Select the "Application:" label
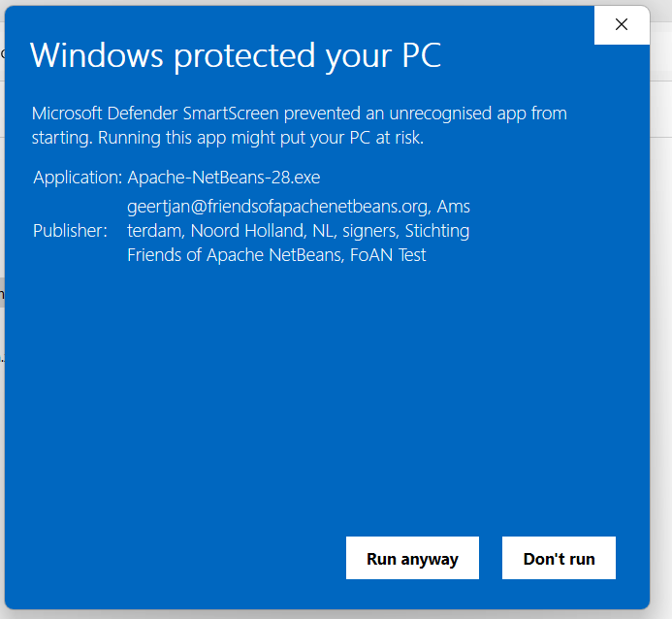672x619 pixels. (78, 178)
